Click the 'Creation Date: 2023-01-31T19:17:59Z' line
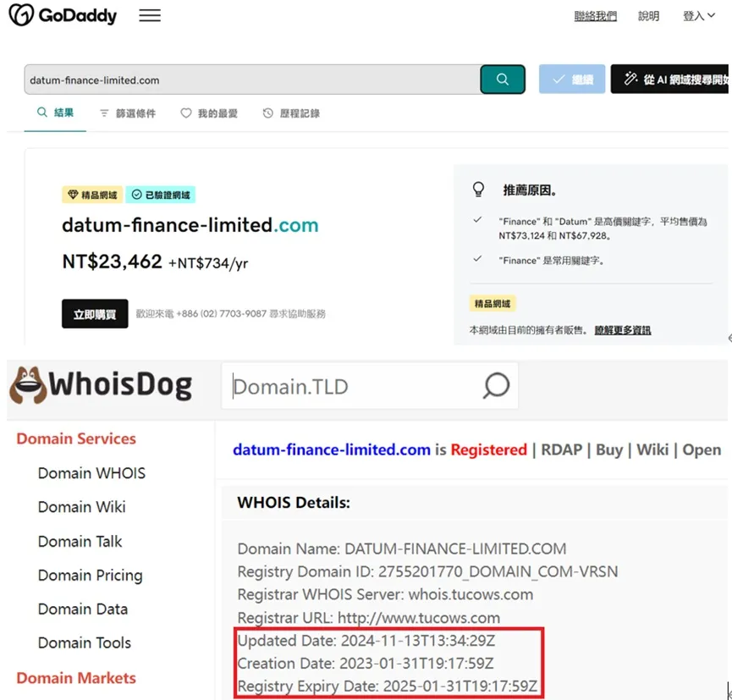 [366, 663]
